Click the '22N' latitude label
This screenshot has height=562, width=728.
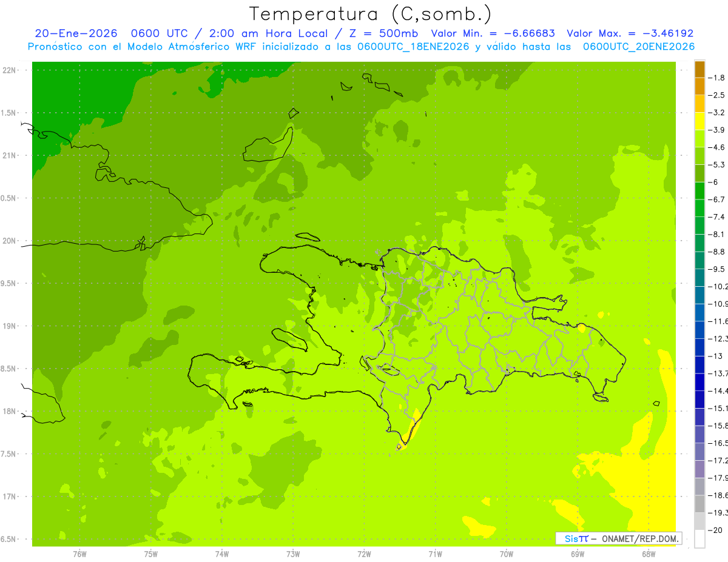9,70
